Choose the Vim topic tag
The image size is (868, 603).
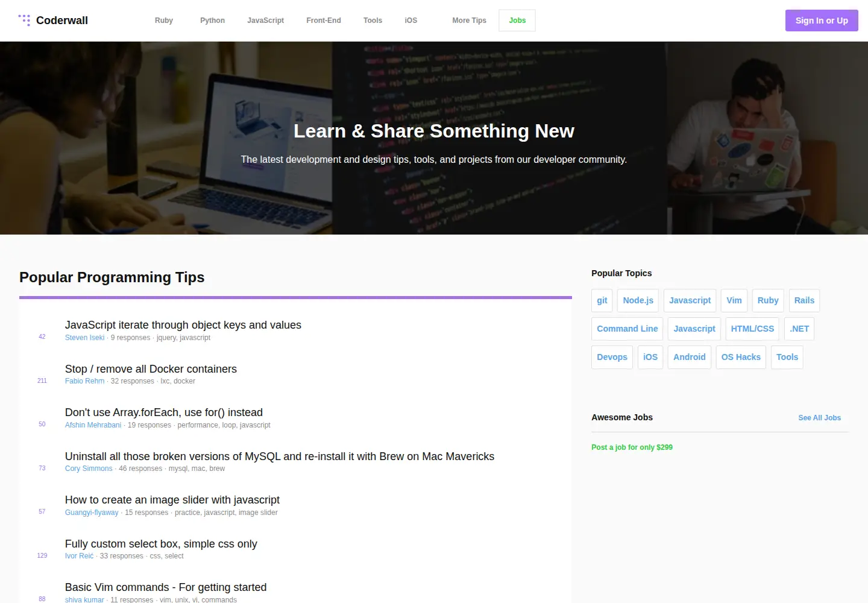coord(734,300)
